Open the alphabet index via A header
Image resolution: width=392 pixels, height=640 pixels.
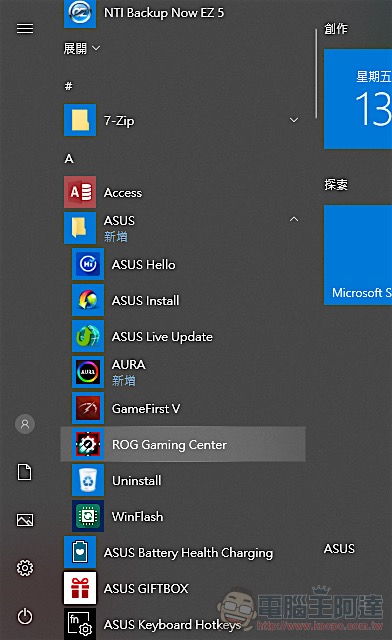(69, 158)
